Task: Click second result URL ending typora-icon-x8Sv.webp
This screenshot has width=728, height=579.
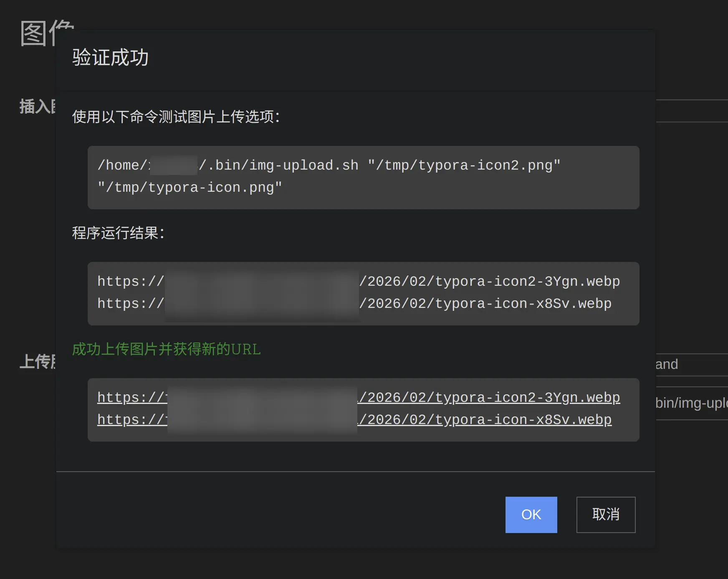Action: click(485, 304)
